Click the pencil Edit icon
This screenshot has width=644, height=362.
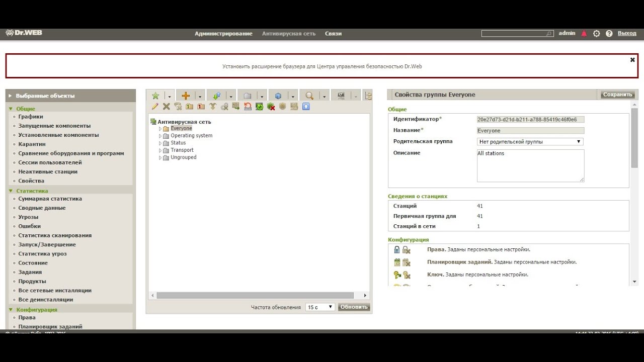tap(155, 106)
